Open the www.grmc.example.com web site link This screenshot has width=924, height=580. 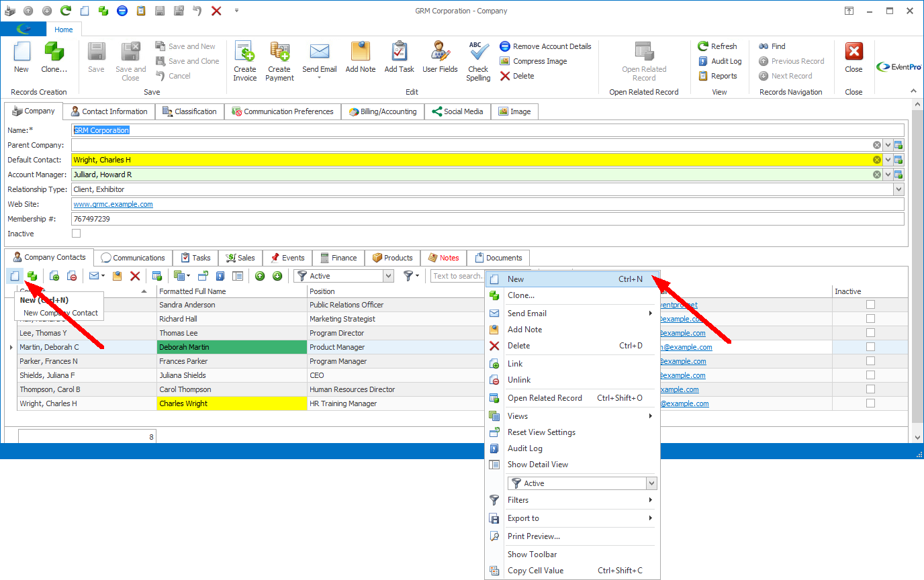coord(113,204)
